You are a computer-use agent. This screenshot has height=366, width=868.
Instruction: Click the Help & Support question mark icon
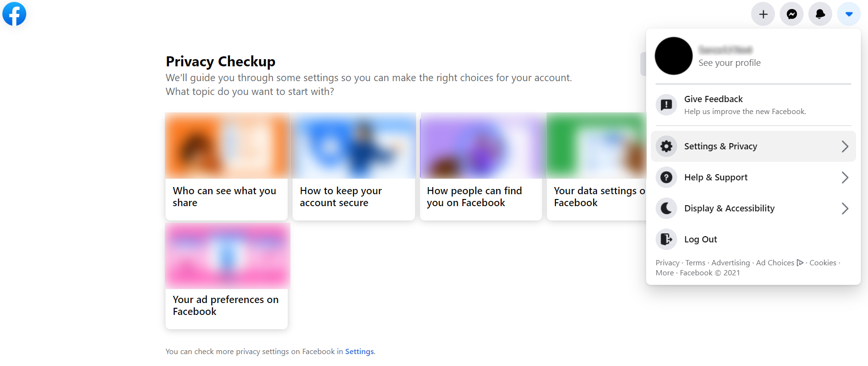coord(666,177)
